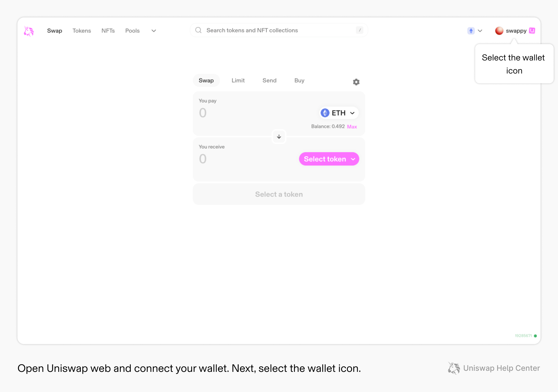558x392 pixels.
Task: Click the green block status dot
Action: 535,336
